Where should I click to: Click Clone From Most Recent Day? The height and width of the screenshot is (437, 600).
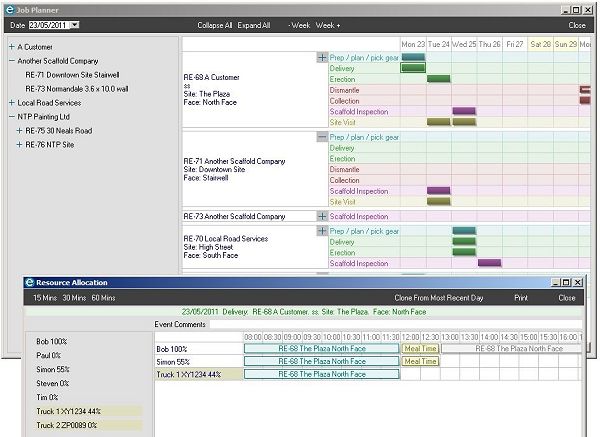pyautogui.click(x=437, y=297)
